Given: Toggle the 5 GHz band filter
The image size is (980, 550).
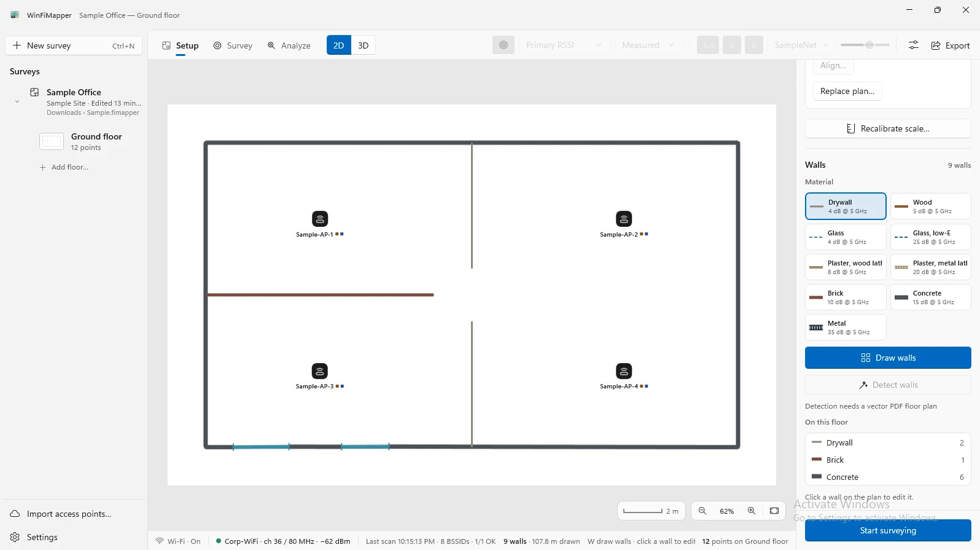Looking at the screenshot, I should tap(732, 45).
